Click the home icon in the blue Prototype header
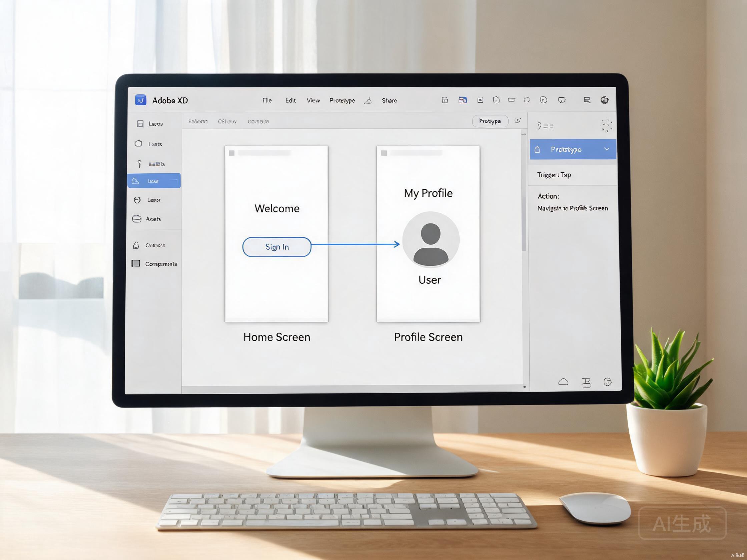Image resolution: width=747 pixels, height=560 pixels. pos(538,149)
